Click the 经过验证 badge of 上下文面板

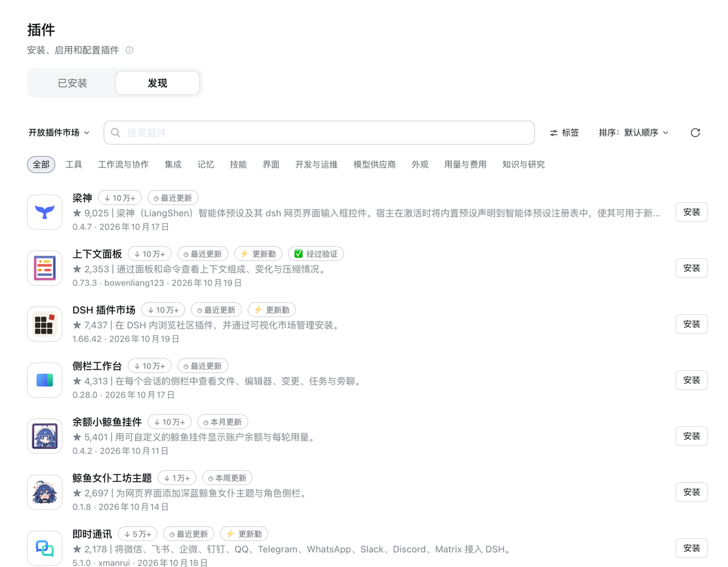[x=316, y=254]
